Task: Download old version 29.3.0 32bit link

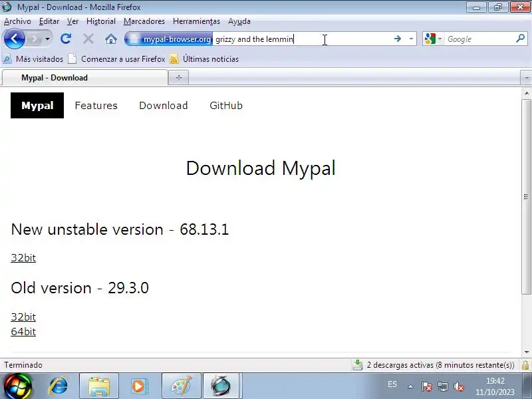Action: (x=23, y=317)
